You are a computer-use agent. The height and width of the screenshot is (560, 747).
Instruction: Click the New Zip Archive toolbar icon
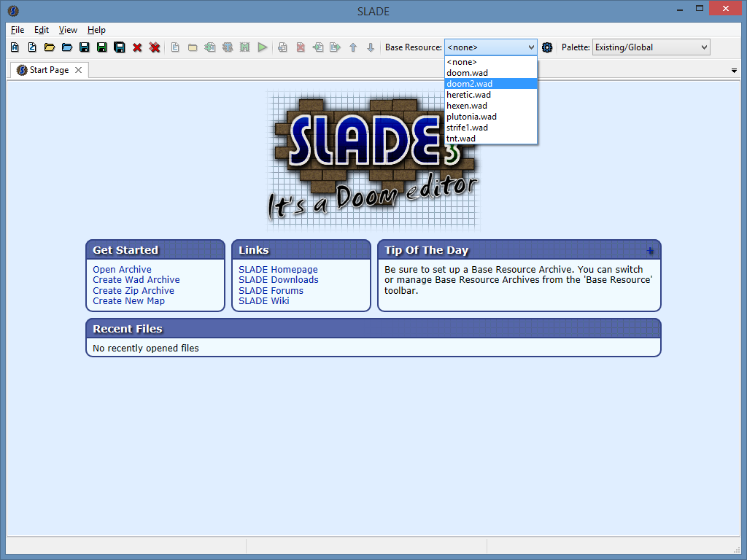pos(32,47)
